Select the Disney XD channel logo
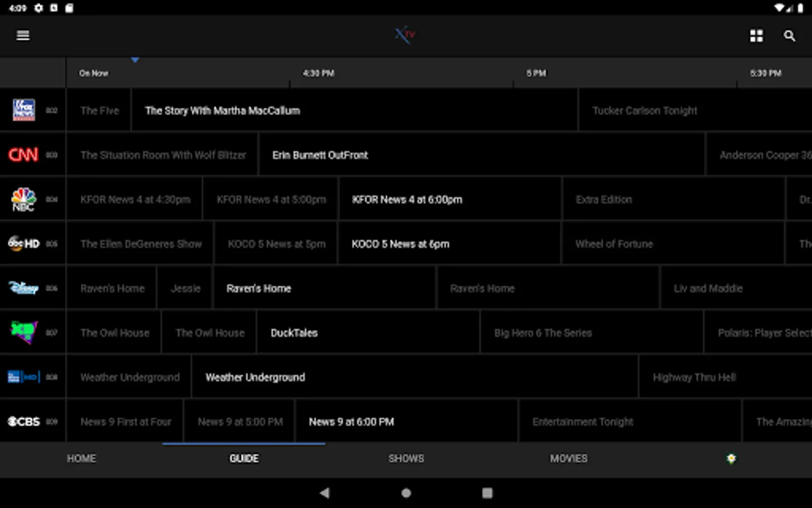Screen dimensions: 812x508 (24, 332)
